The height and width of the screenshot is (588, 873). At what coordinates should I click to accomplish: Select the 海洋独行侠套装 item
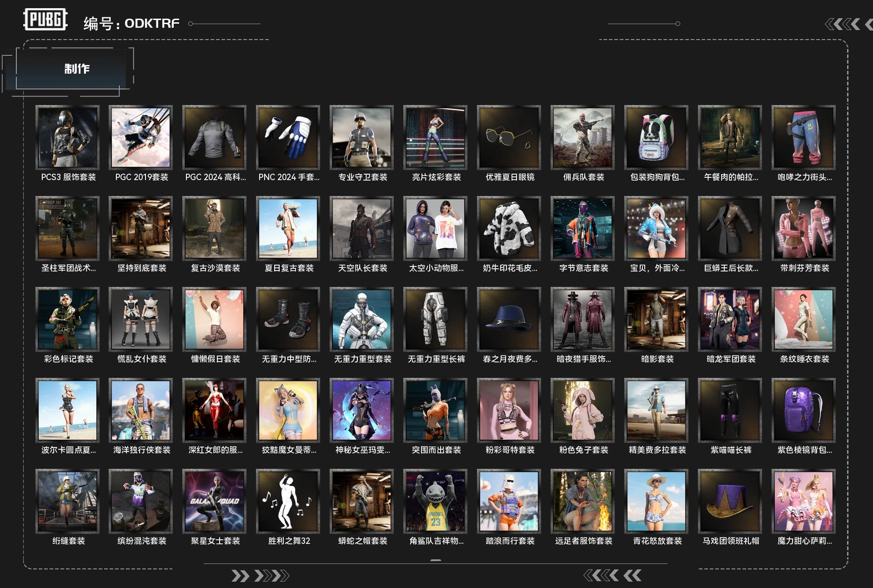click(x=141, y=410)
